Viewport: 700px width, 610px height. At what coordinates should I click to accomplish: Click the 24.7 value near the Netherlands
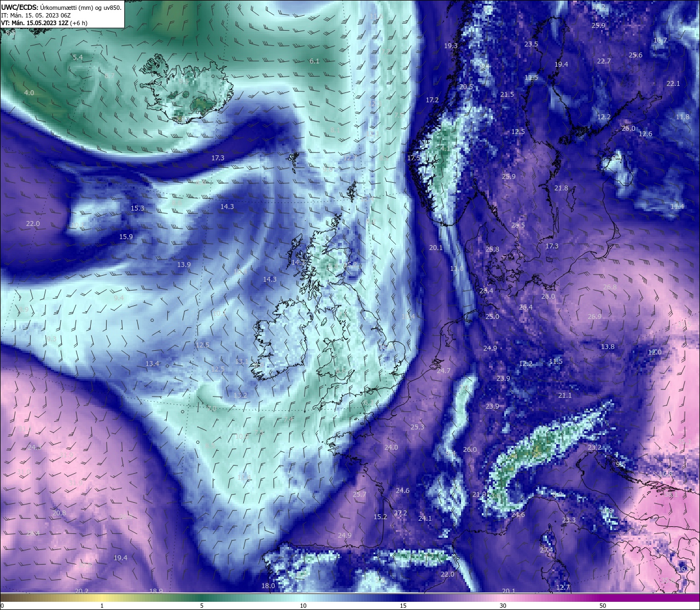coord(444,371)
